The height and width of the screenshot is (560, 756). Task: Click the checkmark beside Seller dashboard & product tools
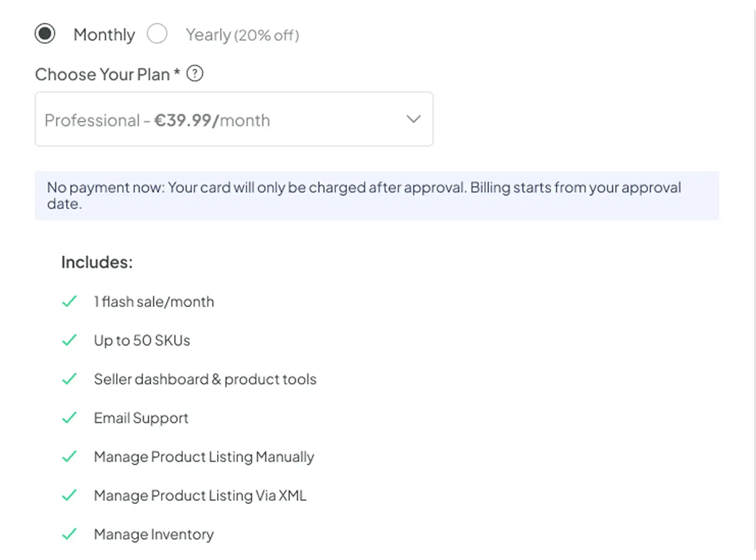(70, 379)
